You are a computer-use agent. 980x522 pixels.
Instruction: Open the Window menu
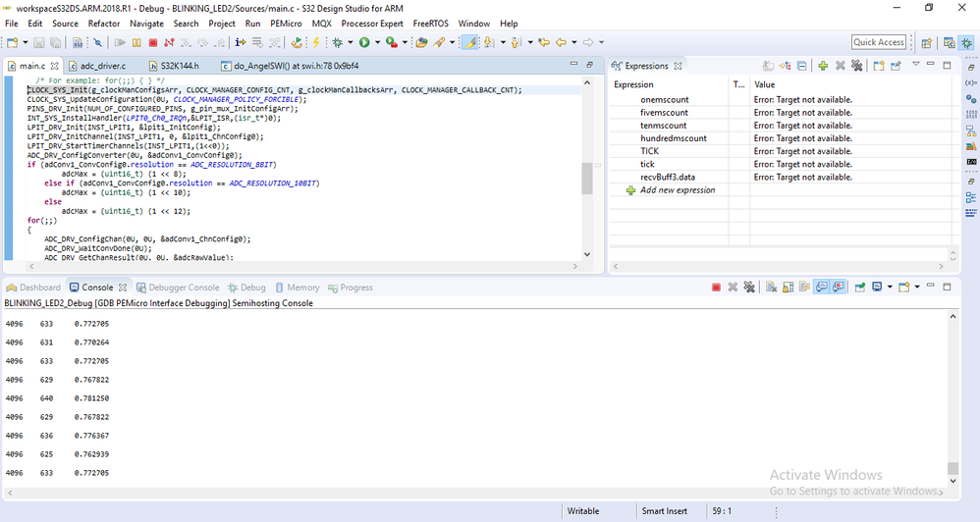473,24
